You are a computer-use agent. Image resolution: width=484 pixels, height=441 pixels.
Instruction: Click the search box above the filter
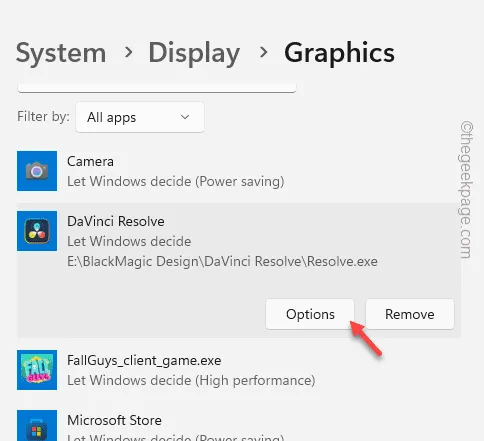point(157,87)
